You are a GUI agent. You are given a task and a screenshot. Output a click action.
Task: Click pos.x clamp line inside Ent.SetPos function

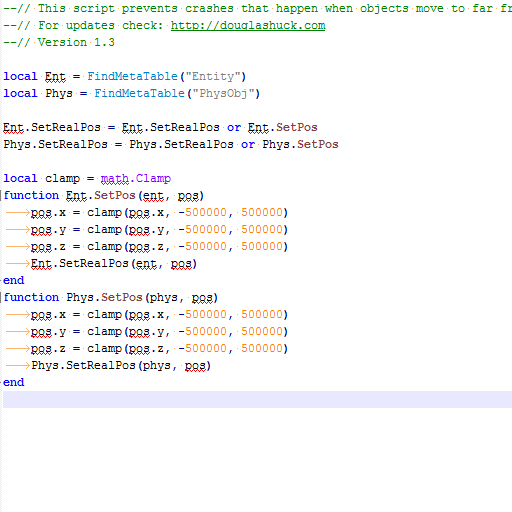(x=159, y=213)
